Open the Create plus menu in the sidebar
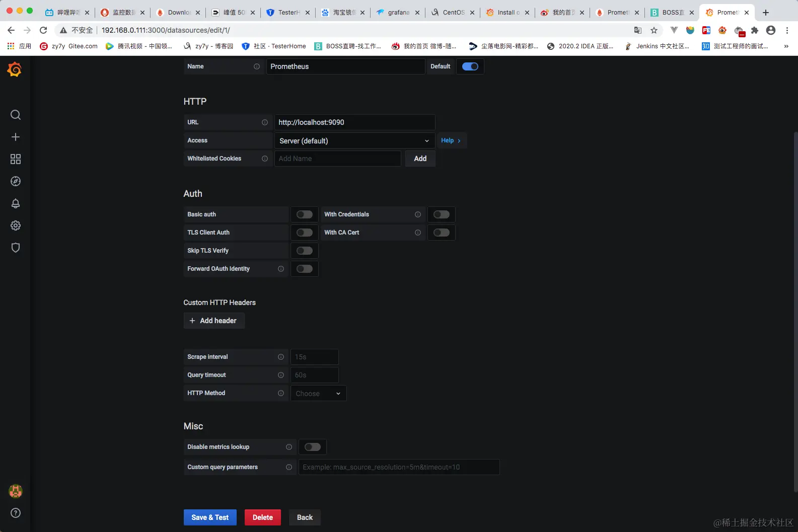The width and height of the screenshot is (798, 532). 16,137
